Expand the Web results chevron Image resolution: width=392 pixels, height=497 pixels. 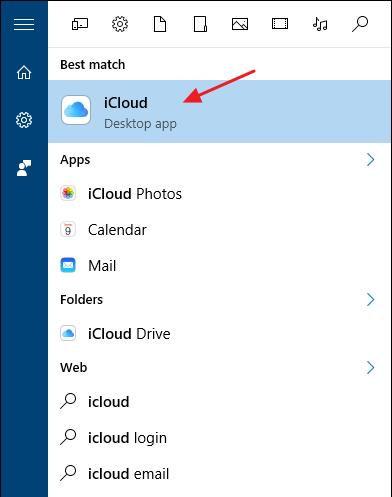371,367
